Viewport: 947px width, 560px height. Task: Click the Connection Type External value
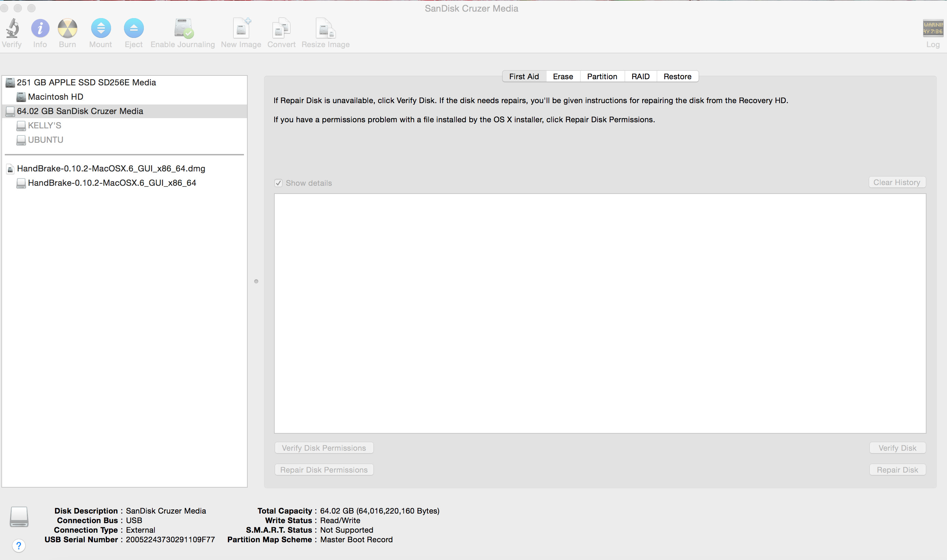tap(140, 530)
